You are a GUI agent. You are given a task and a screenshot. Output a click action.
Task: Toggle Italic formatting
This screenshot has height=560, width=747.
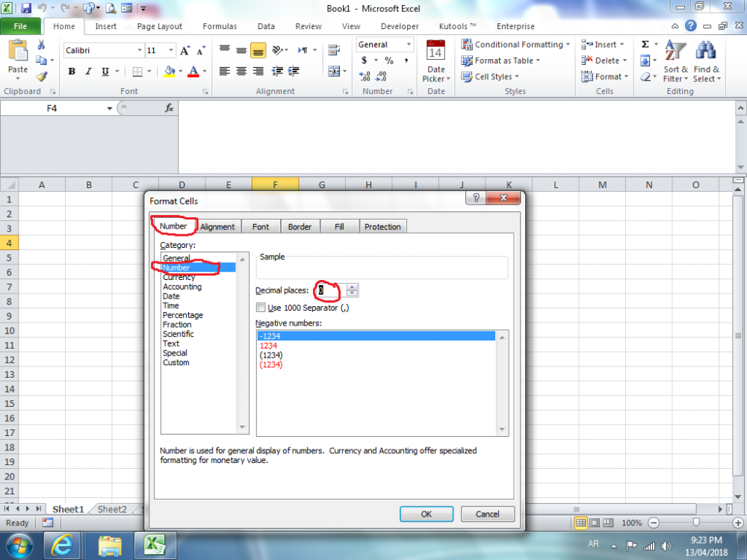88,72
